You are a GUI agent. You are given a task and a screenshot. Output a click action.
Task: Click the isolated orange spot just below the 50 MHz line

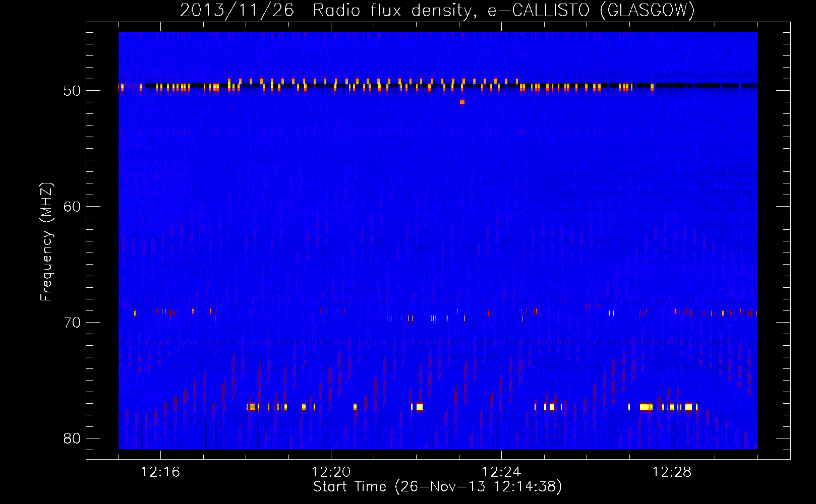tap(462, 102)
